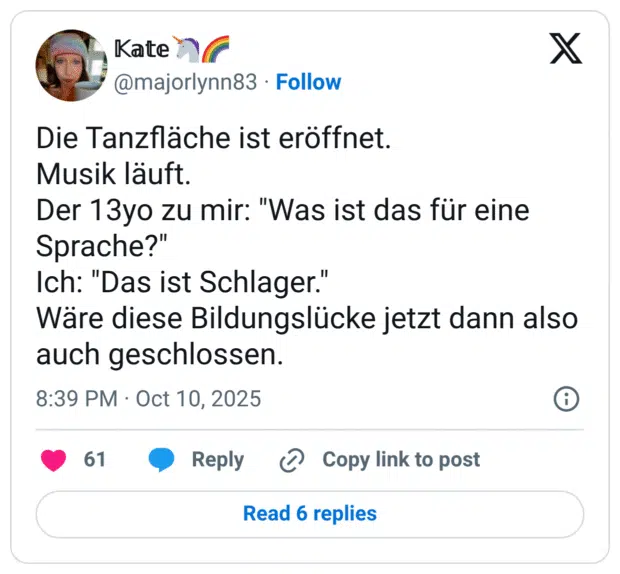The width and height of the screenshot is (620, 574).
Task: Open the Kate display name link
Action: click(142, 48)
